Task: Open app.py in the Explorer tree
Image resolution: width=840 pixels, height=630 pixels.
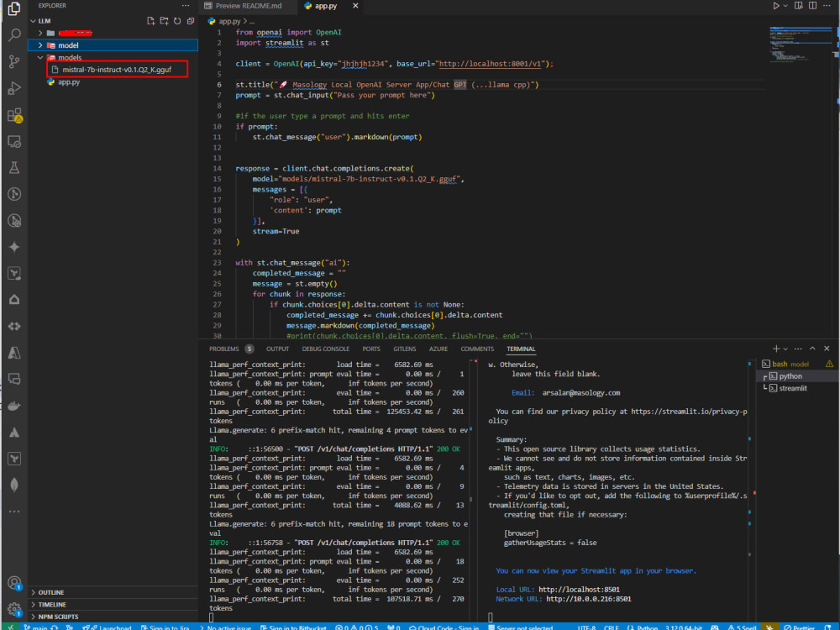Action: pos(69,82)
